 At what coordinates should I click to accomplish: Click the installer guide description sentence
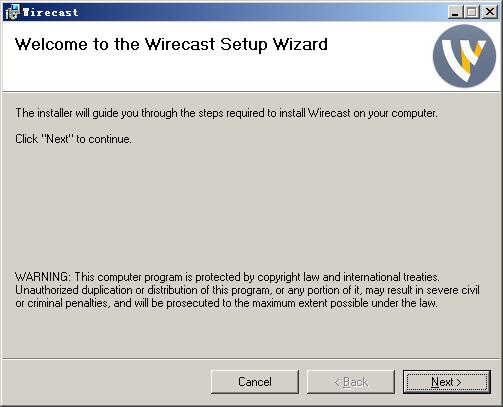(226, 113)
